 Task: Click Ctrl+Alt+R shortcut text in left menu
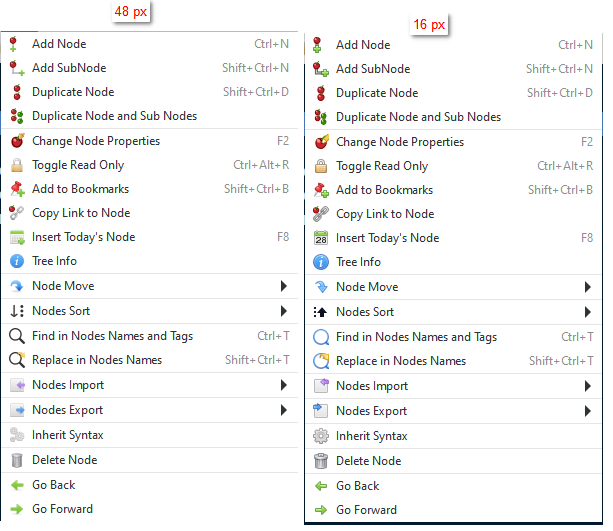262,165
